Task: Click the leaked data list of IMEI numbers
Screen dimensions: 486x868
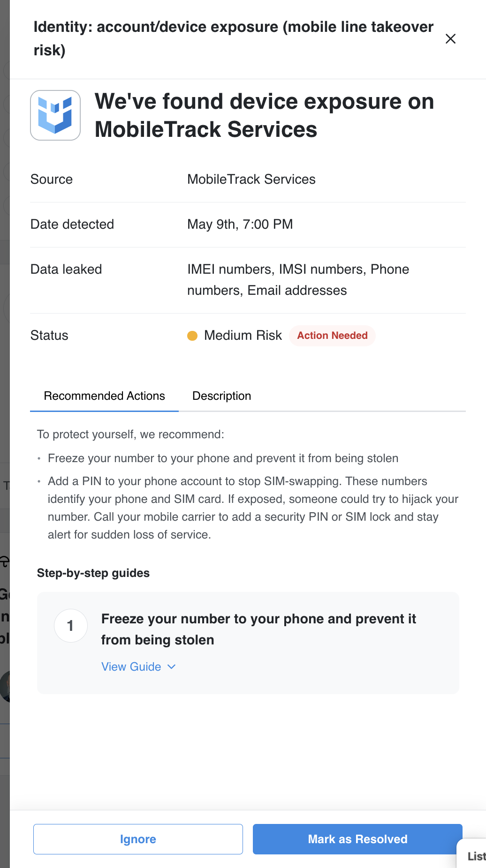Action: [298, 280]
